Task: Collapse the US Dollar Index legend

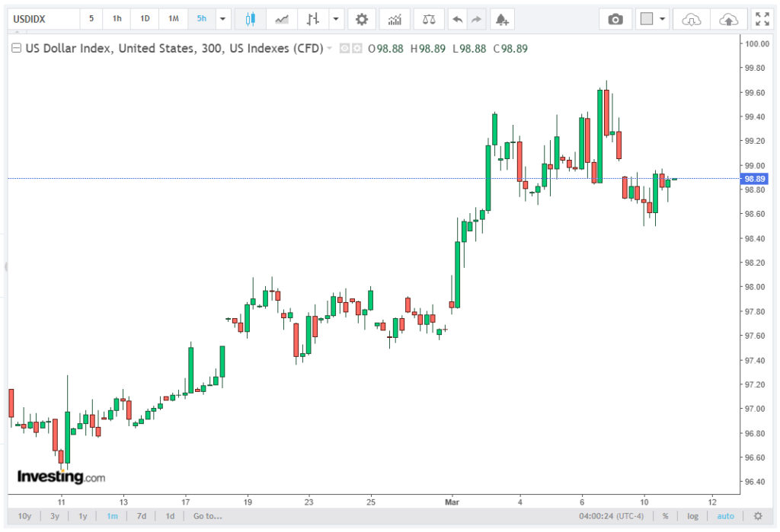Action: coord(16,49)
